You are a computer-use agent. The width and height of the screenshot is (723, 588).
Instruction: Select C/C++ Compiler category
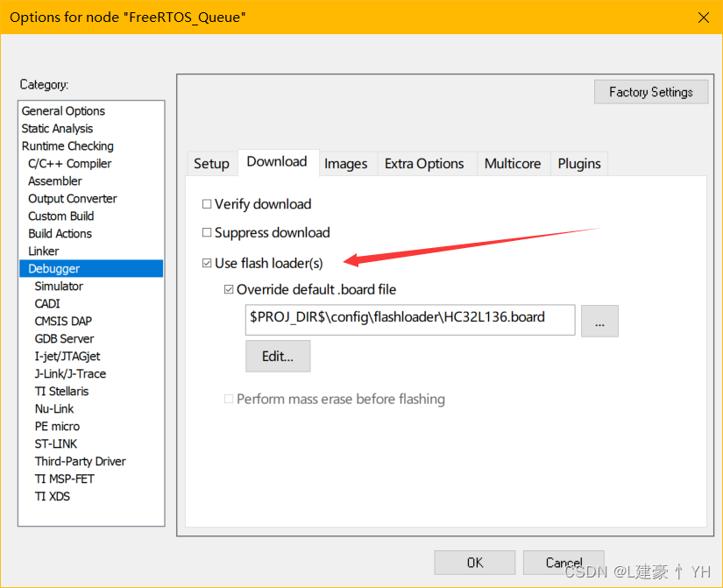[91, 164]
